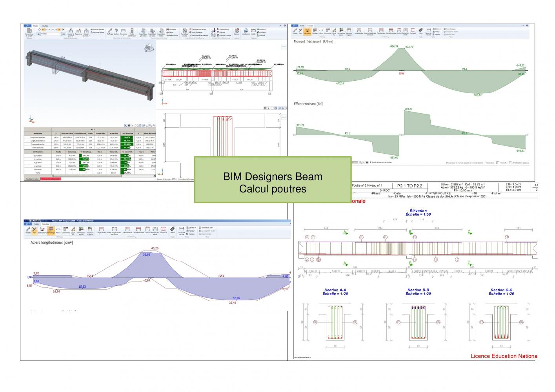Click Plan icon in the moment diagram window
The width and height of the screenshot is (555, 392).
300,31
